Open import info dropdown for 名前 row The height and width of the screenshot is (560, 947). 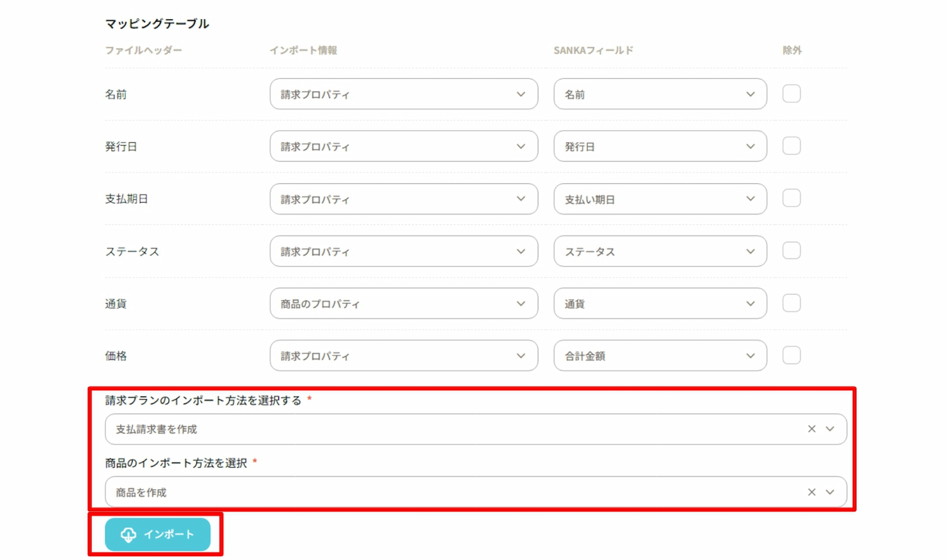coord(403,94)
